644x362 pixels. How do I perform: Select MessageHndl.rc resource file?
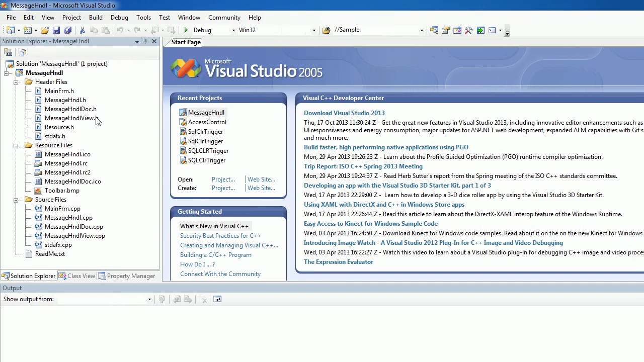pyautogui.click(x=66, y=163)
